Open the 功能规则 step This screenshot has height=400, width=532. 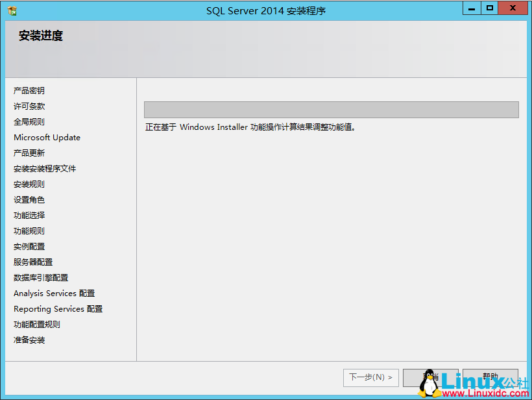click(28, 231)
